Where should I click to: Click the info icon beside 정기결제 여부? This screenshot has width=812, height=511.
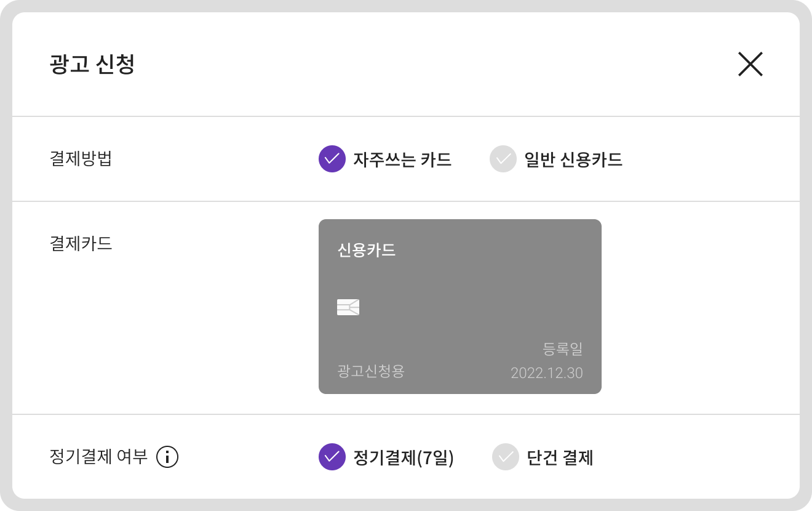pyautogui.click(x=167, y=457)
